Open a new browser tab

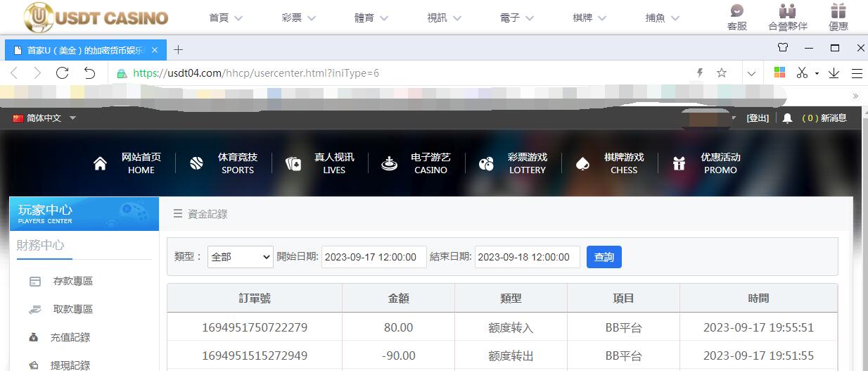[179, 49]
